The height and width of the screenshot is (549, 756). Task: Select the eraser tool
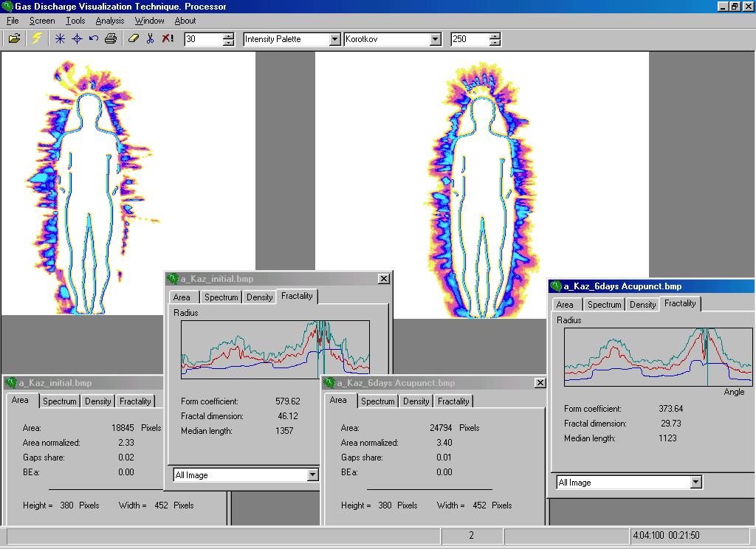pos(134,38)
